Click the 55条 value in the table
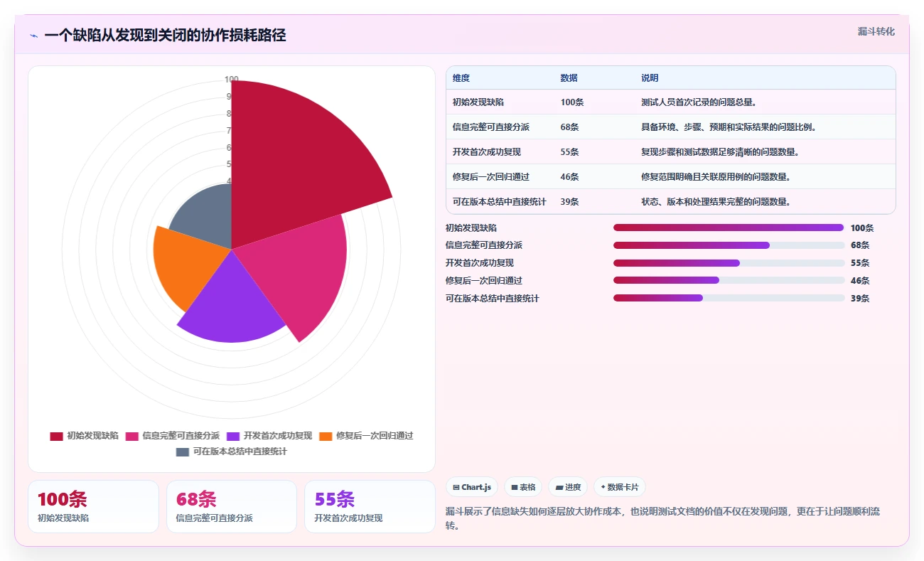 click(569, 152)
